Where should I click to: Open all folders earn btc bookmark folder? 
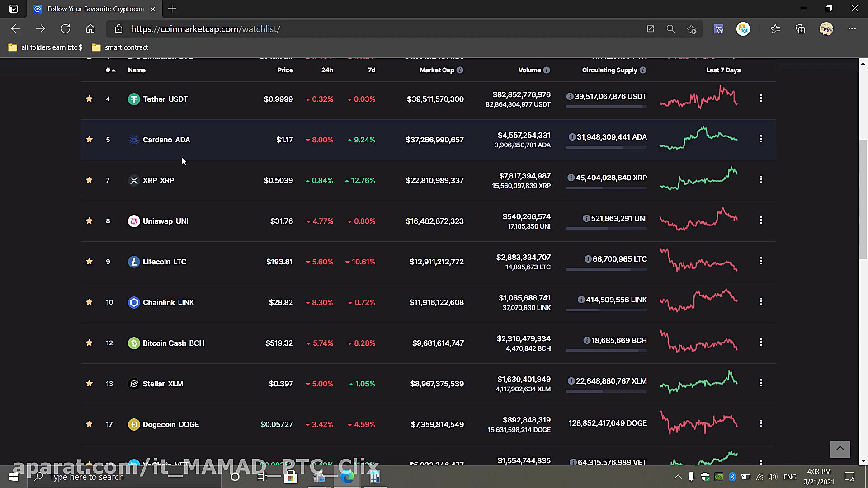pyautogui.click(x=45, y=47)
